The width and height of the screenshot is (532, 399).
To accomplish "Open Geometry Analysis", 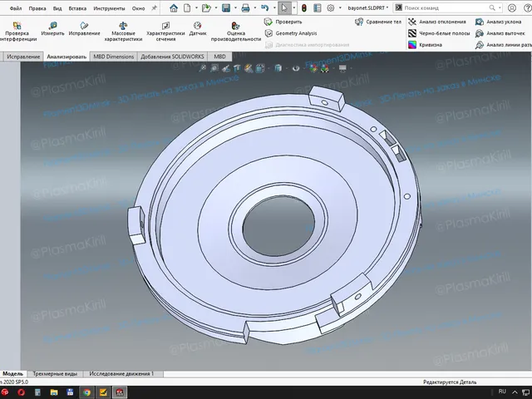I will [x=291, y=33].
